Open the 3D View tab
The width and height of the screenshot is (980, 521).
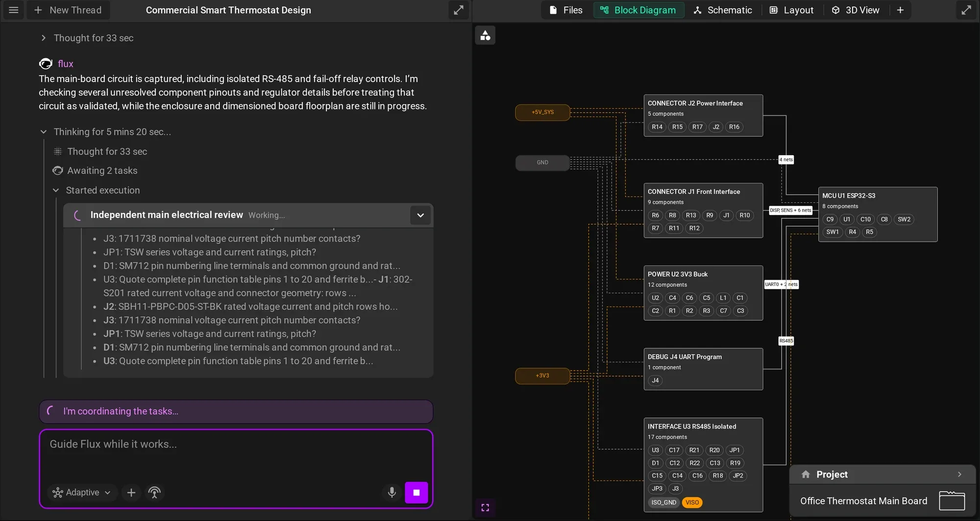click(x=856, y=10)
